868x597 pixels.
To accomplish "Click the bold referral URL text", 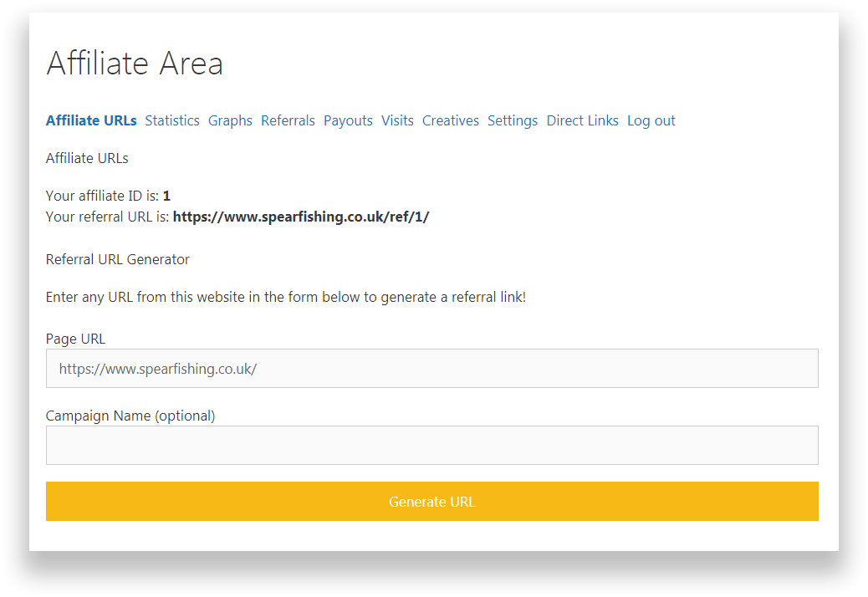I will (300, 217).
